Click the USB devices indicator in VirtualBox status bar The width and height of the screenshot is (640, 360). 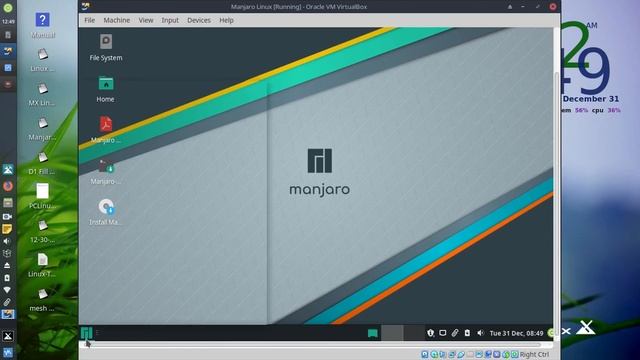click(461, 354)
